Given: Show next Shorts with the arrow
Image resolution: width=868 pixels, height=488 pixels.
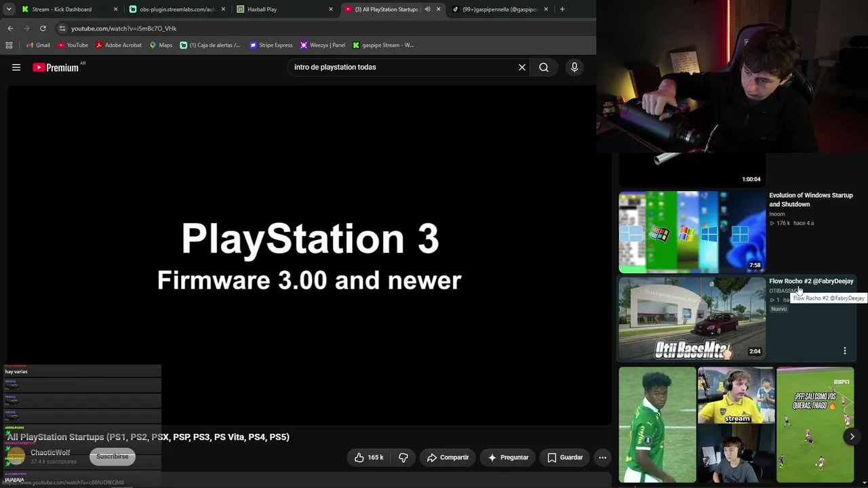Looking at the screenshot, I should tap(852, 437).
